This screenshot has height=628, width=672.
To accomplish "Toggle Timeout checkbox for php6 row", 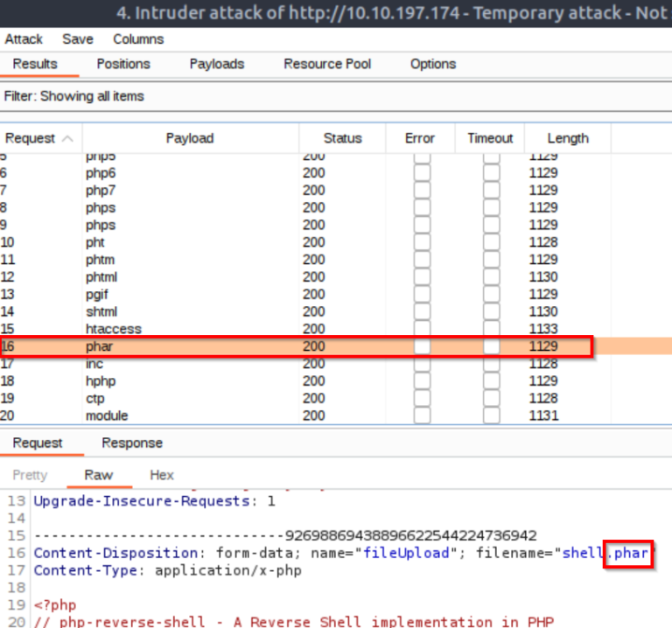I will pos(492,173).
